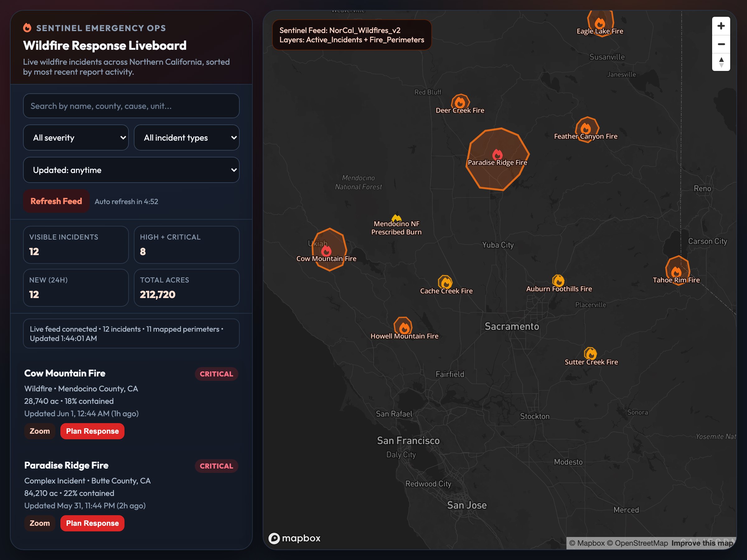Select the Feather Canyon Fire marker
This screenshot has height=560, width=747.
[585, 128]
